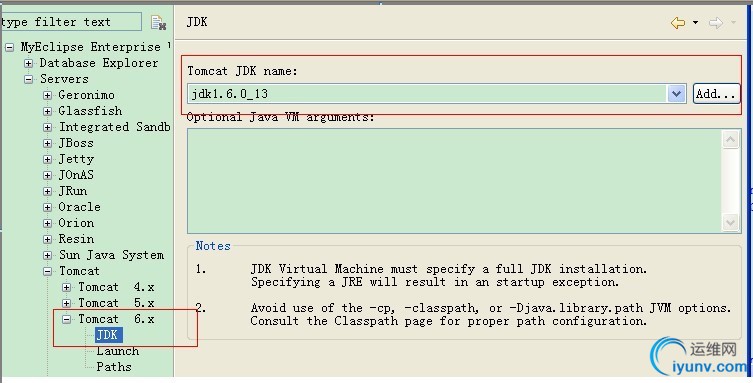
Task: Select Servers in preferences tree
Action: point(64,79)
